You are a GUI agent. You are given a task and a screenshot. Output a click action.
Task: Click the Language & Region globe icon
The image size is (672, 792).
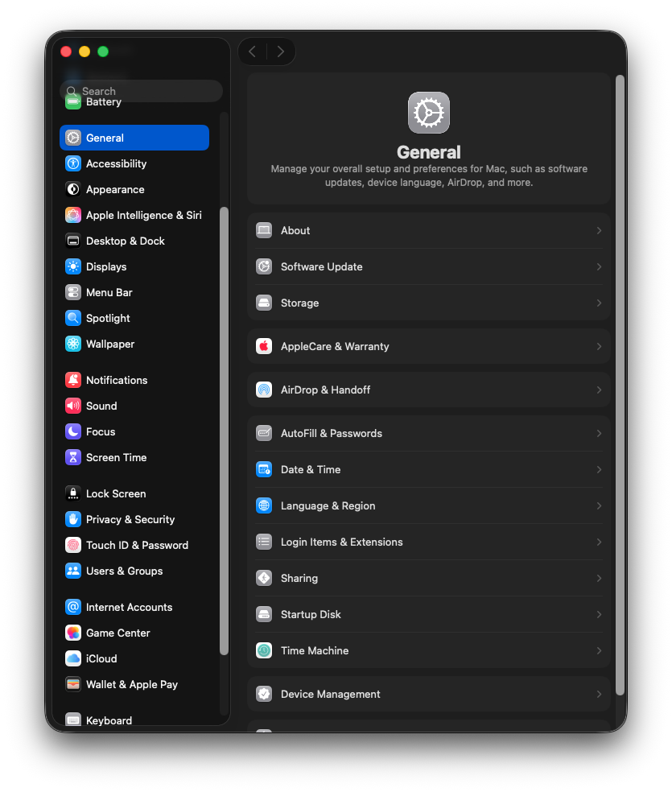(264, 505)
